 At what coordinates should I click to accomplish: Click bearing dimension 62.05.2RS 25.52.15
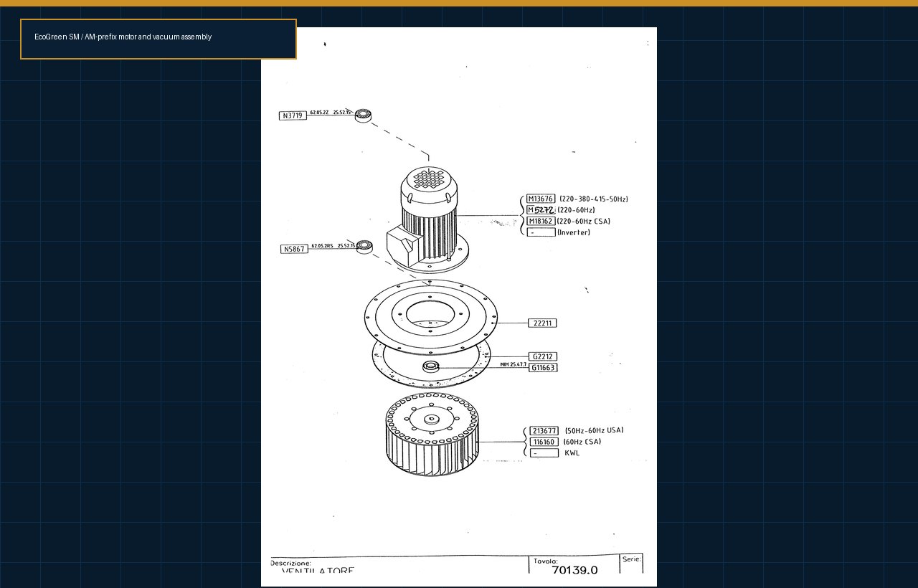[332, 245]
